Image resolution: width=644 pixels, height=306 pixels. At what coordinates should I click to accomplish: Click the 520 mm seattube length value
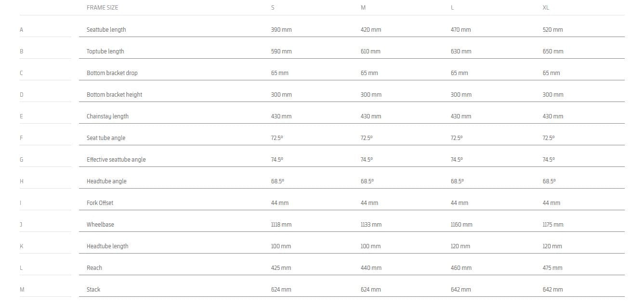[x=552, y=30]
